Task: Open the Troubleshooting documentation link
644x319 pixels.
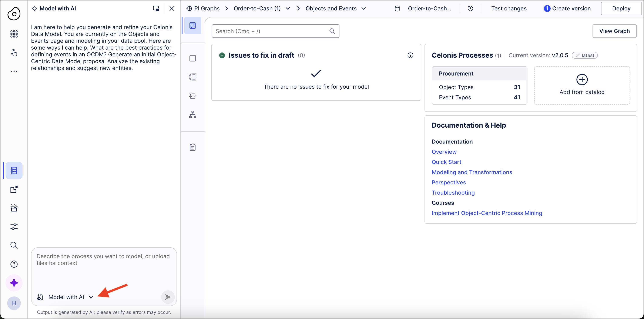Action: 453,193
